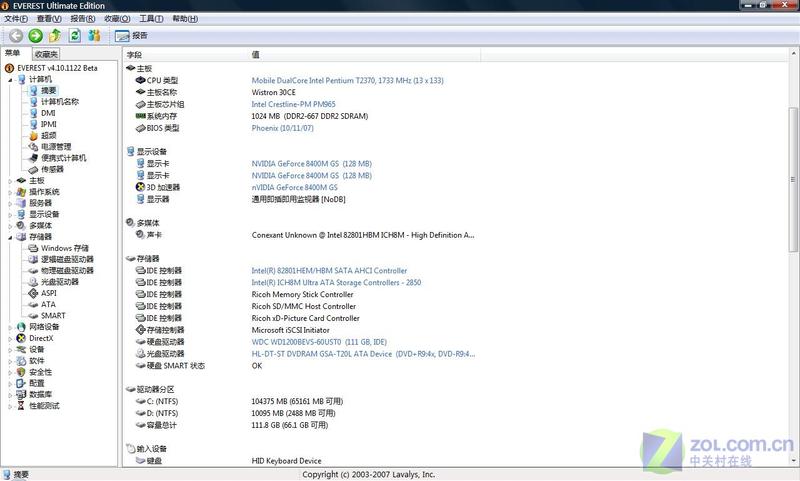Collapse the 存储器 tree node
The height and width of the screenshot is (481, 800).
point(10,237)
